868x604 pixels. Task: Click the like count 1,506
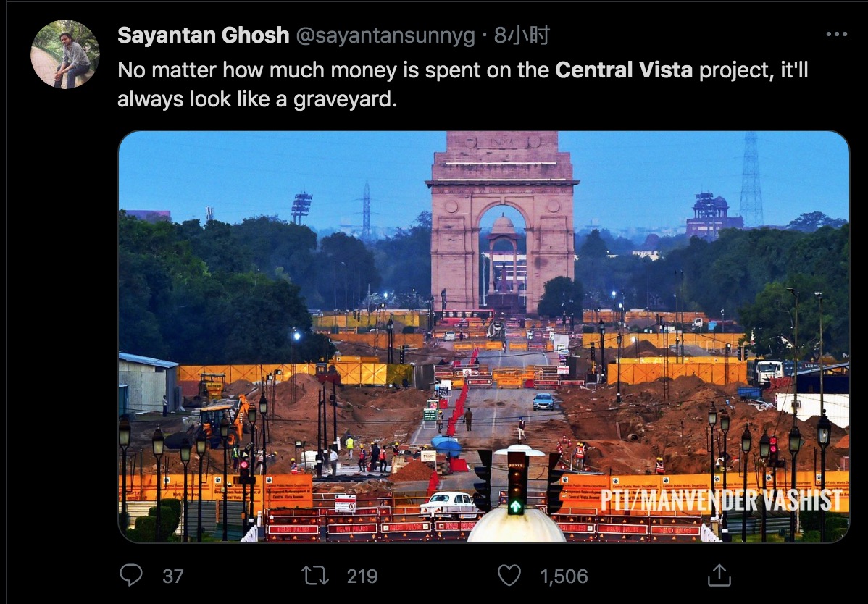click(564, 576)
